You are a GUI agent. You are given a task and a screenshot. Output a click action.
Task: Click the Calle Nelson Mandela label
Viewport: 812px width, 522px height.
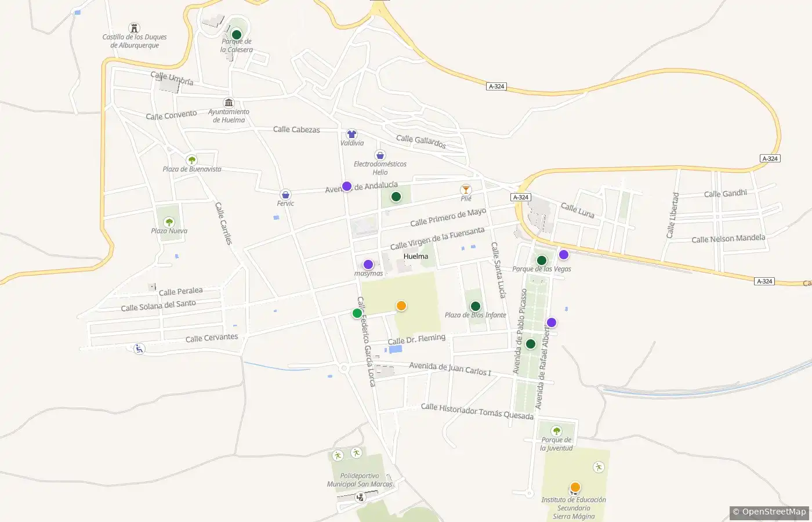(728, 238)
